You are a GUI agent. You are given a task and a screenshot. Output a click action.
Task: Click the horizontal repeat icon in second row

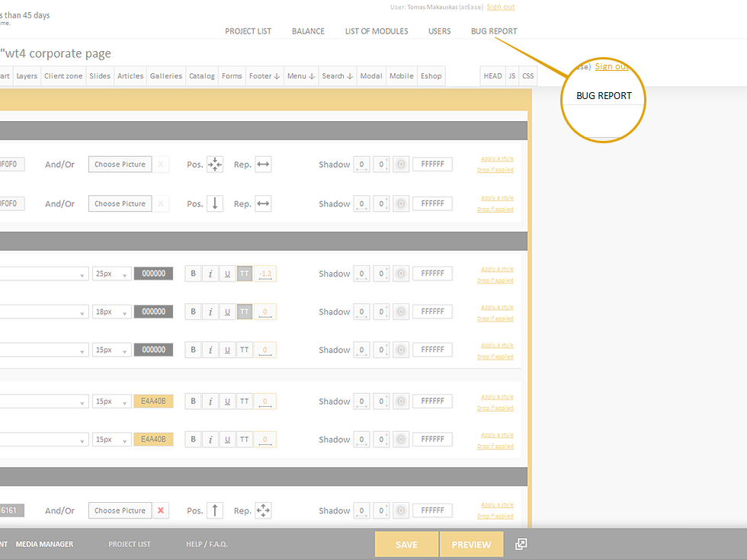click(263, 203)
